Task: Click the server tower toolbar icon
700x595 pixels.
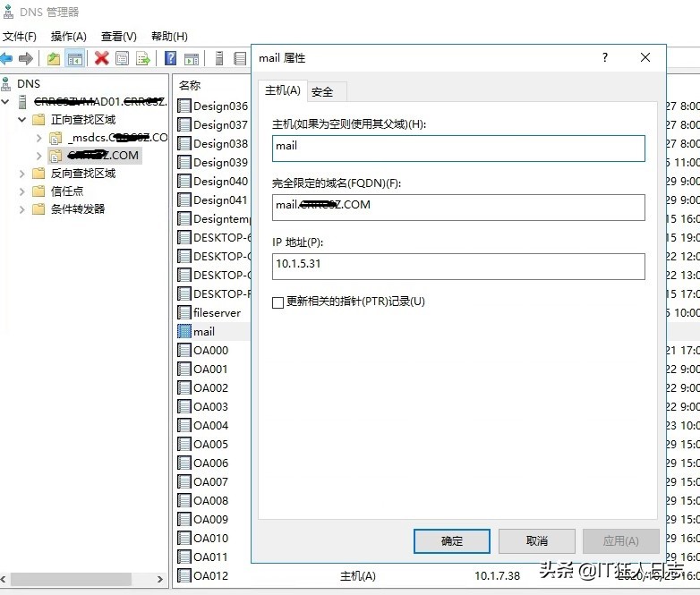Action: coord(219,58)
